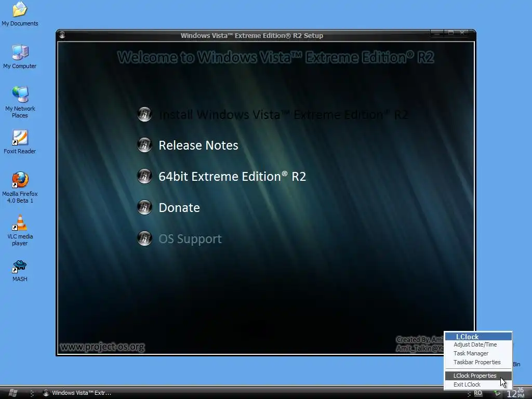Click Install Windows Vista Extreme Edition R2
This screenshot has width=532, height=399.
pos(284,115)
